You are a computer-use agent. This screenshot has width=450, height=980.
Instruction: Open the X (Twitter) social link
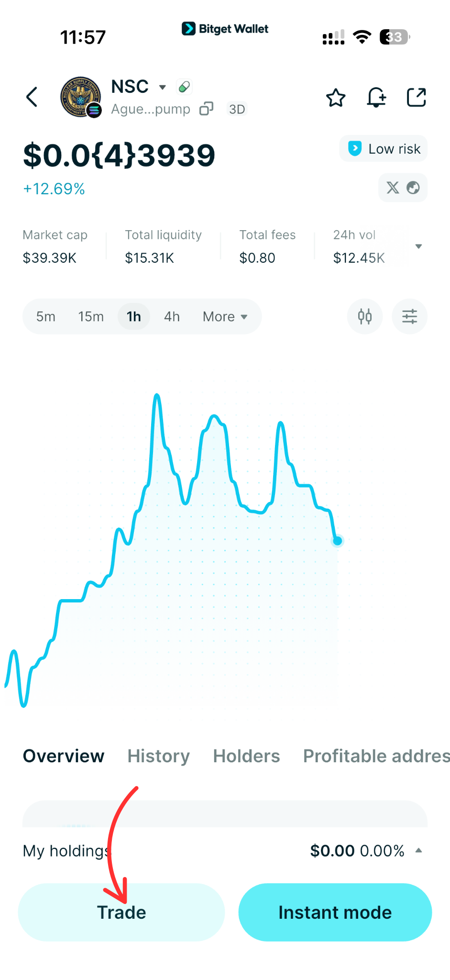[393, 188]
